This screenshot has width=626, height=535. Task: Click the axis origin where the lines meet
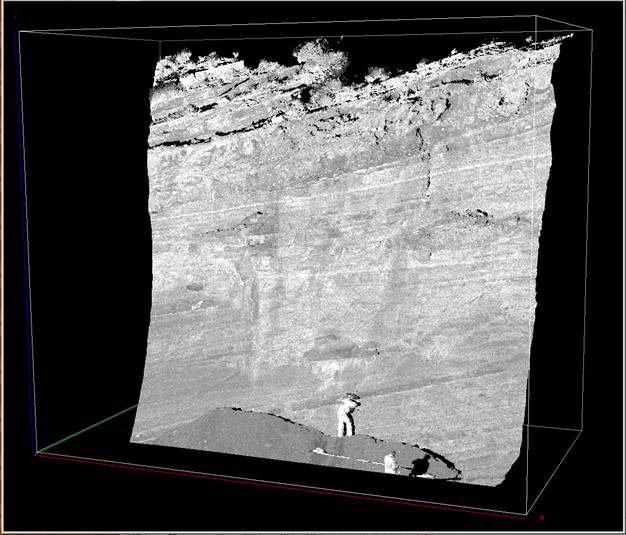click(36, 453)
